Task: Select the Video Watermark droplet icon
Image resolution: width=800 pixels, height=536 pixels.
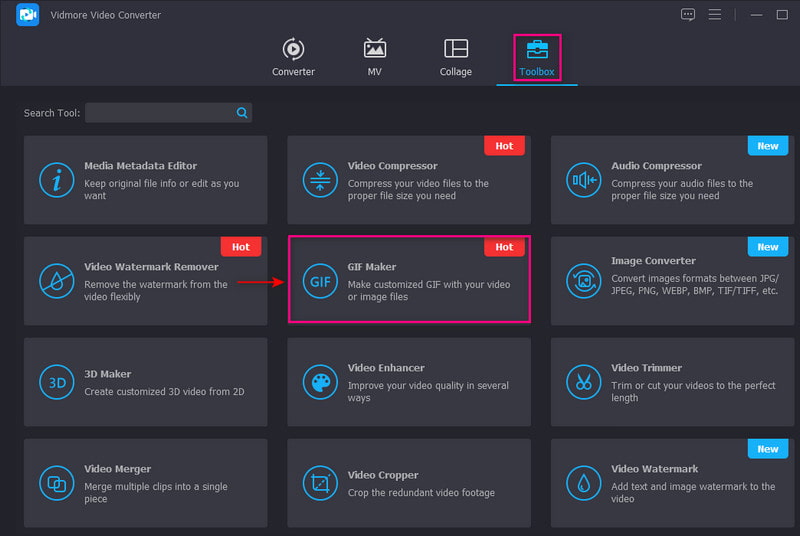Action: pyautogui.click(x=584, y=484)
